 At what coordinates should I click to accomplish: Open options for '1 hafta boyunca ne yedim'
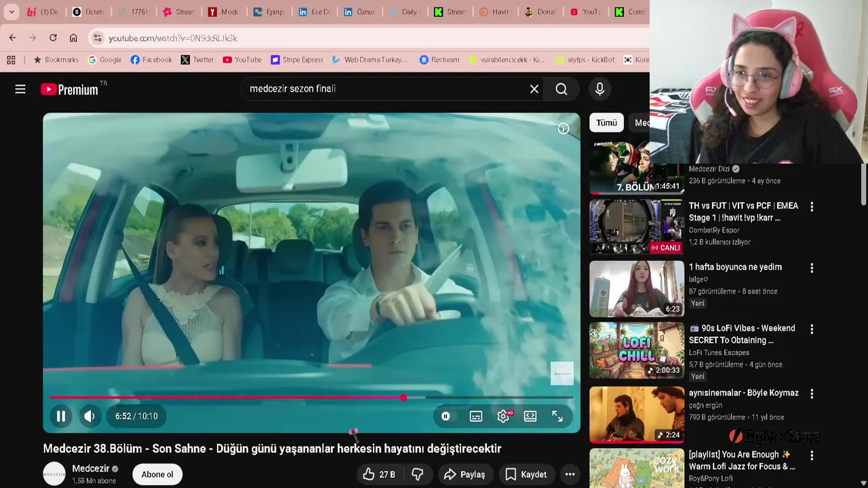(x=812, y=268)
